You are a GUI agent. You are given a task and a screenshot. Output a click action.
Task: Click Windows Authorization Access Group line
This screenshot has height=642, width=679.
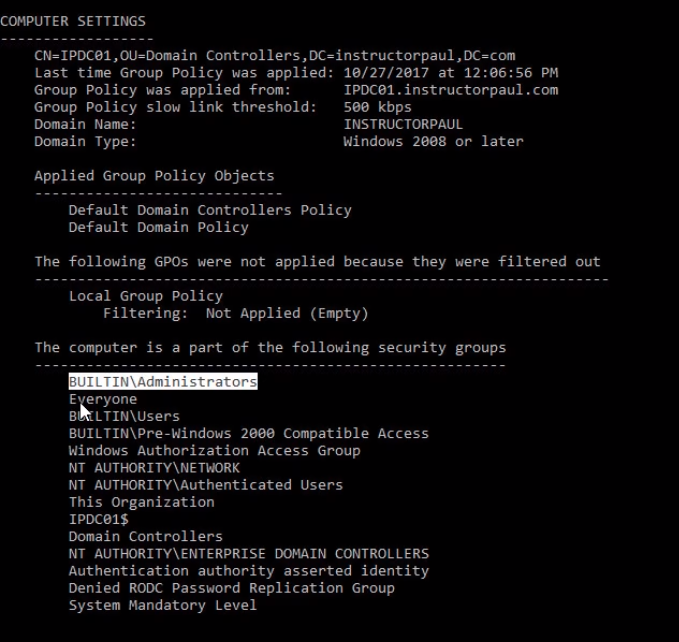point(214,451)
